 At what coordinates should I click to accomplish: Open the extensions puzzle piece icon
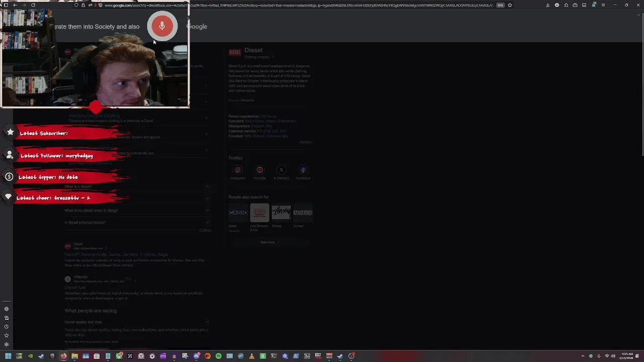pos(566,5)
